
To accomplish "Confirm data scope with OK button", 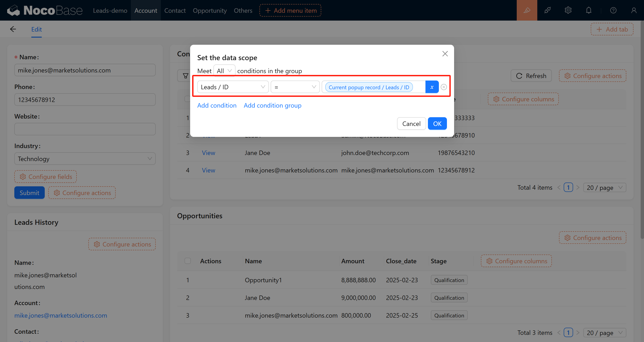I will pos(437,124).
